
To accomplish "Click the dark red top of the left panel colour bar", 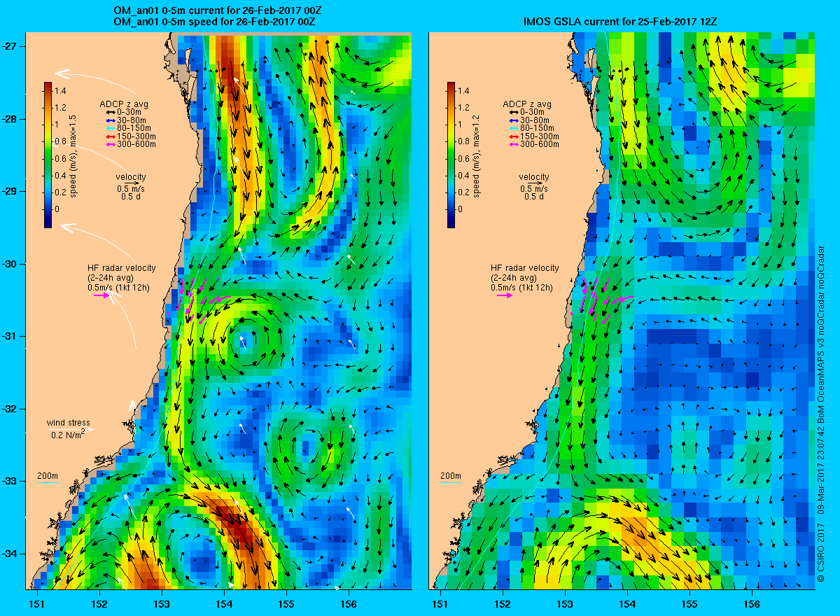I will click(48, 87).
